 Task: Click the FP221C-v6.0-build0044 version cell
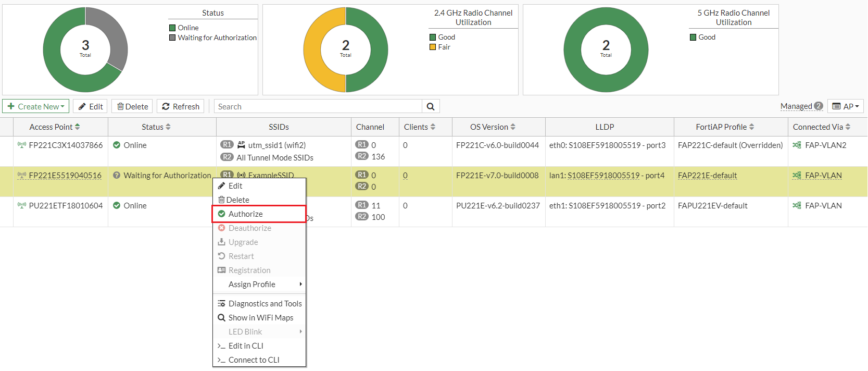click(497, 145)
